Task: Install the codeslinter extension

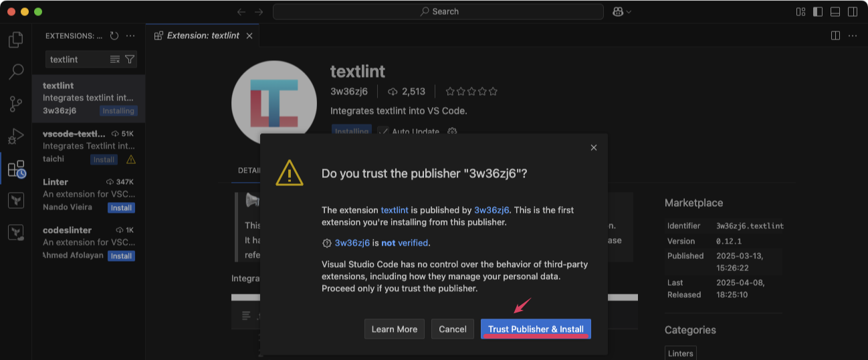Action: click(121, 256)
